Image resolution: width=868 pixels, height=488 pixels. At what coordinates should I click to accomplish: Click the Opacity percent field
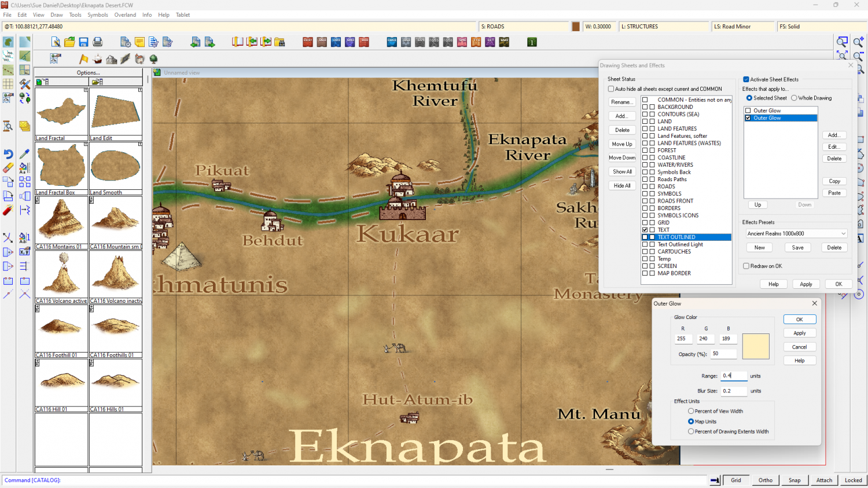pyautogui.click(x=723, y=354)
